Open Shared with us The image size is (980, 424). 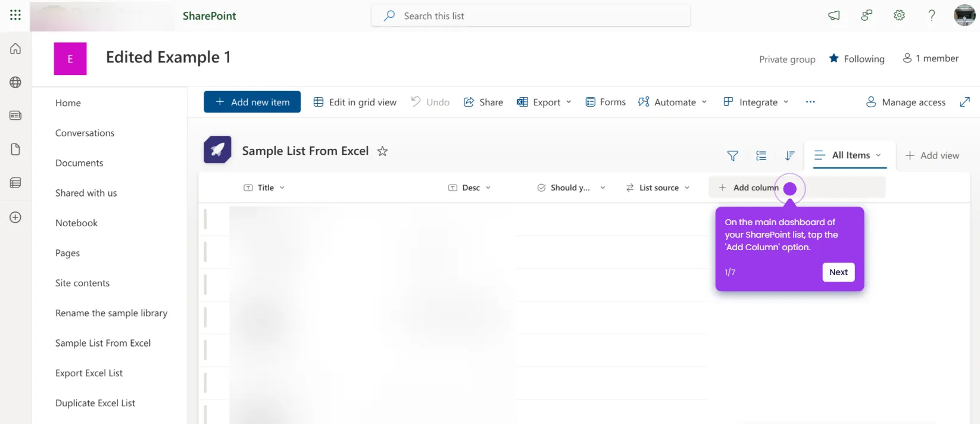(86, 193)
